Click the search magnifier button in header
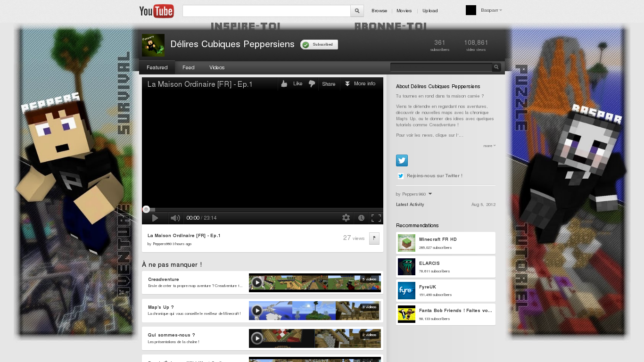Image resolution: width=644 pixels, height=362 pixels. 357,11
